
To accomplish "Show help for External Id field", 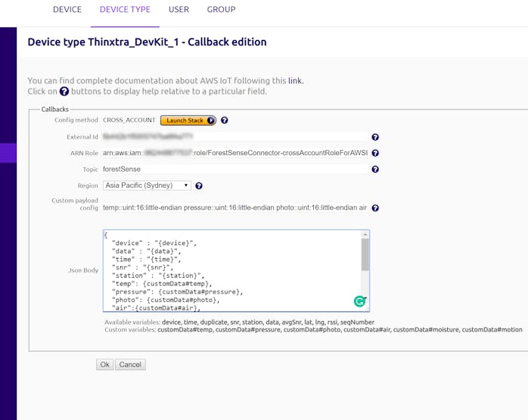I will (x=375, y=137).
